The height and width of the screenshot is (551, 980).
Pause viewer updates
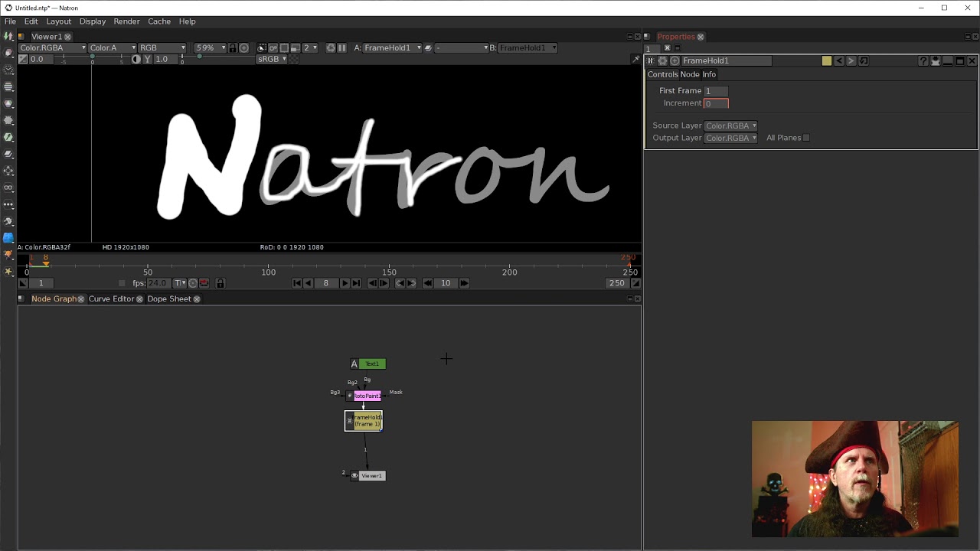click(x=341, y=47)
